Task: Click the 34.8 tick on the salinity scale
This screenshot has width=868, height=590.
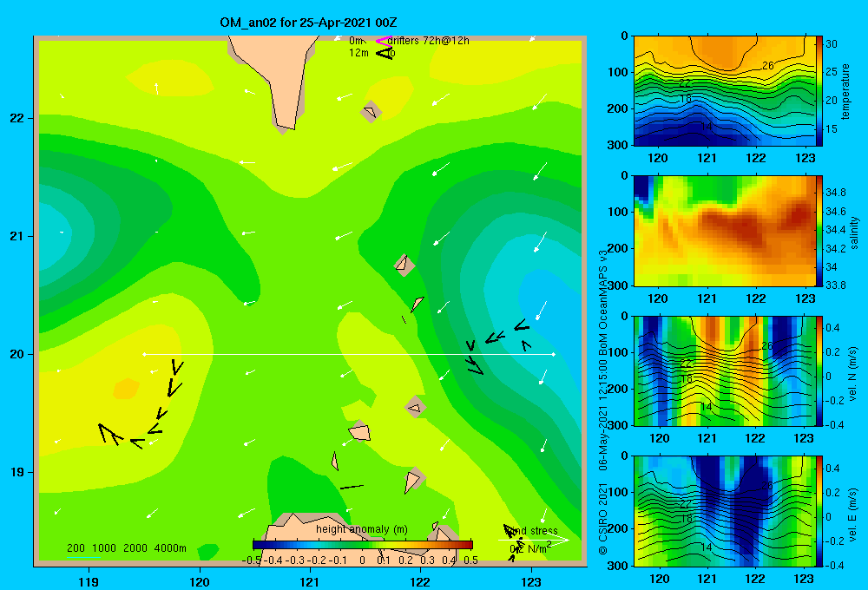Action: pyautogui.click(x=835, y=193)
